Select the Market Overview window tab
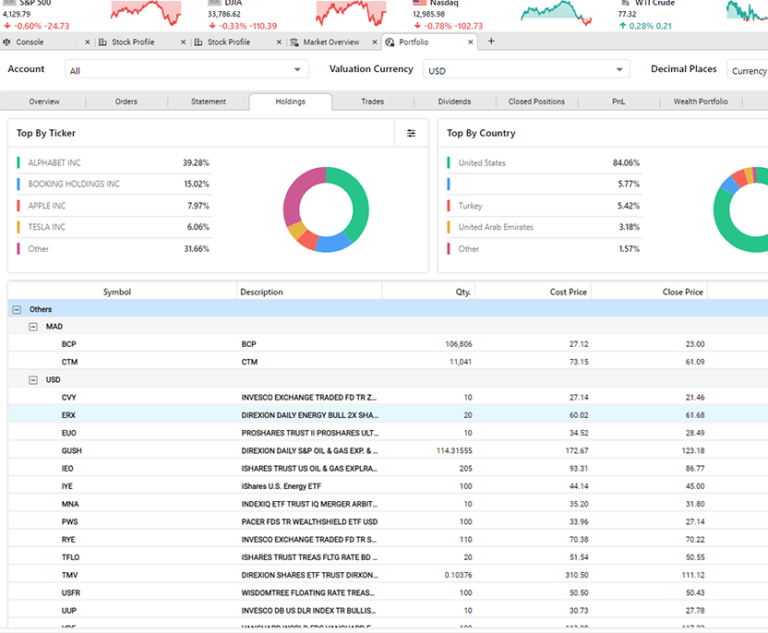 coord(330,42)
